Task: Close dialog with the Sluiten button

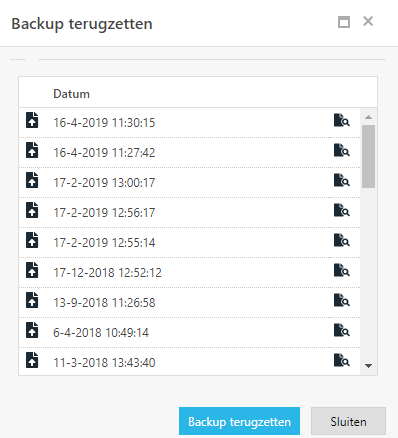Action: pyautogui.click(x=348, y=421)
